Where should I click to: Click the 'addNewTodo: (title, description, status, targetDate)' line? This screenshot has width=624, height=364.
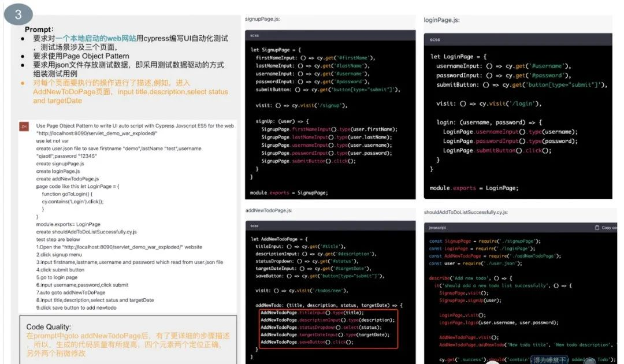[x=329, y=305]
